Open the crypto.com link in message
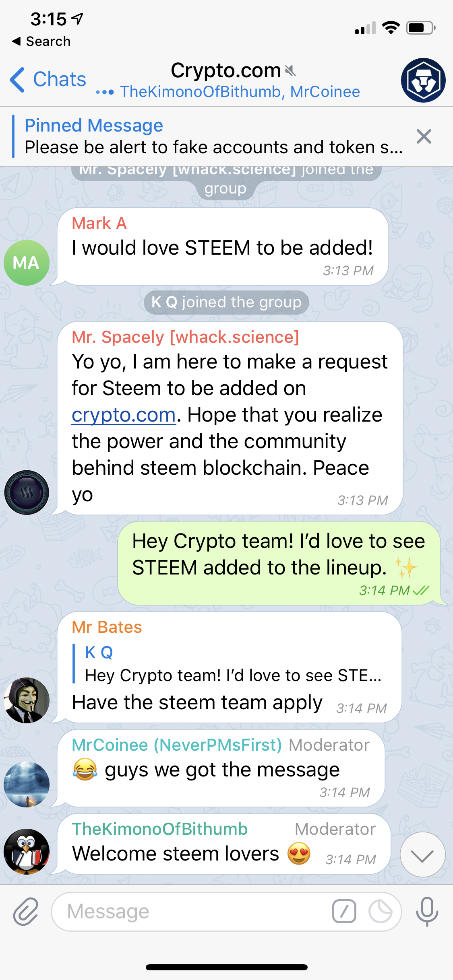The width and height of the screenshot is (453, 980). click(x=124, y=415)
